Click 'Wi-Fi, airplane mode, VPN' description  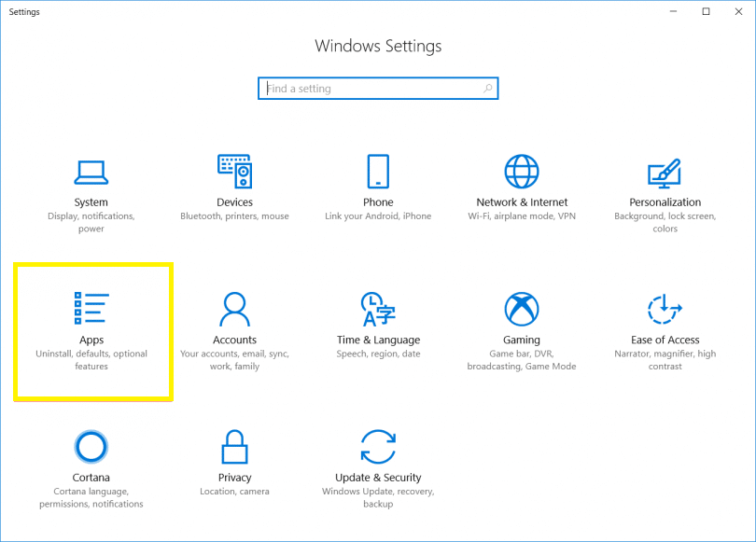[x=522, y=216]
